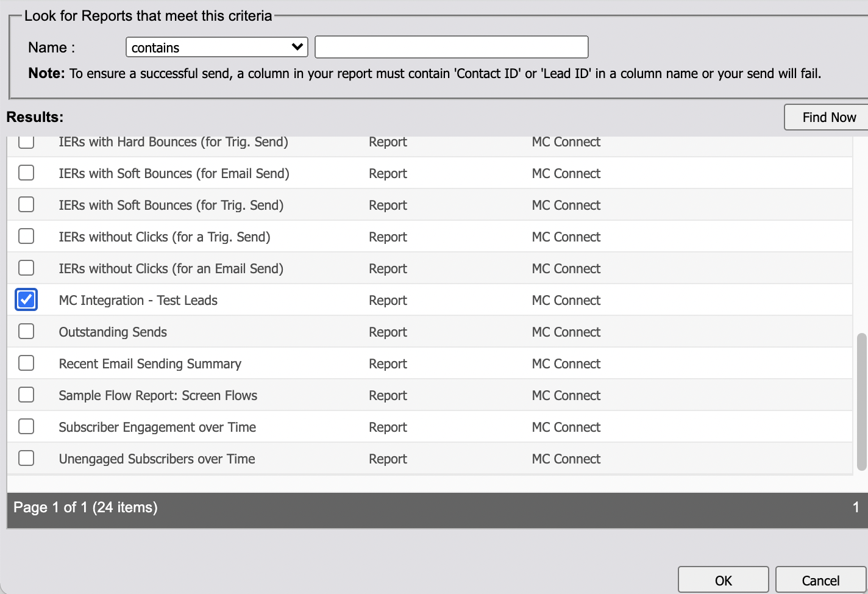Check IERs with Soft Bounces (for Trig. Send)
The image size is (868, 594).
pos(26,204)
